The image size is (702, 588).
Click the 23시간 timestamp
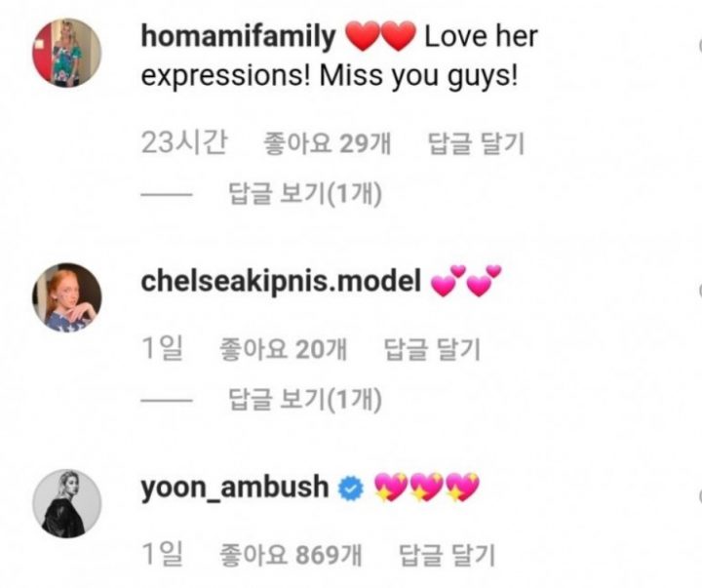(x=184, y=143)
